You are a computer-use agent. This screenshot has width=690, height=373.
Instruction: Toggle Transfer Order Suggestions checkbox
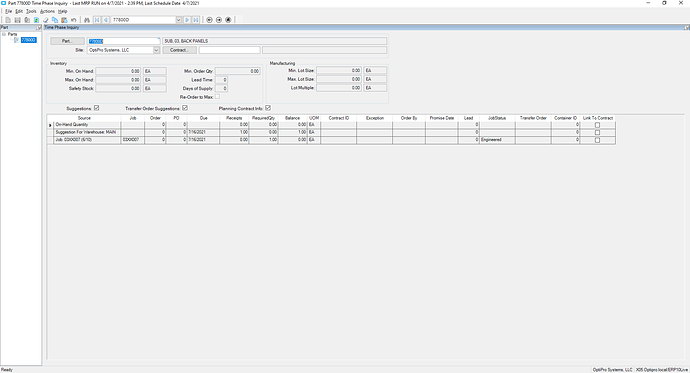click(x=185, y=108)
